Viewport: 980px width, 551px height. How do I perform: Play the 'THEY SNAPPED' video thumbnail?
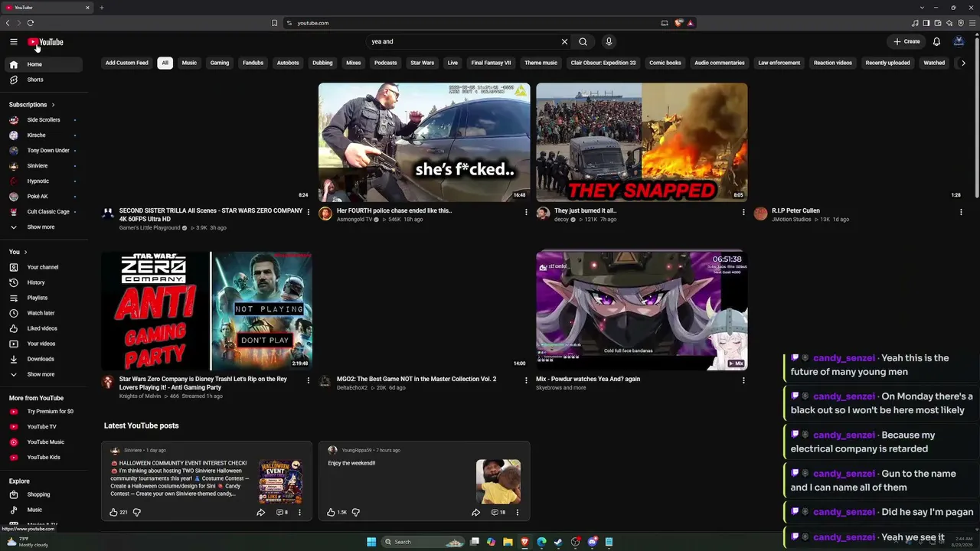coord(642,142)
